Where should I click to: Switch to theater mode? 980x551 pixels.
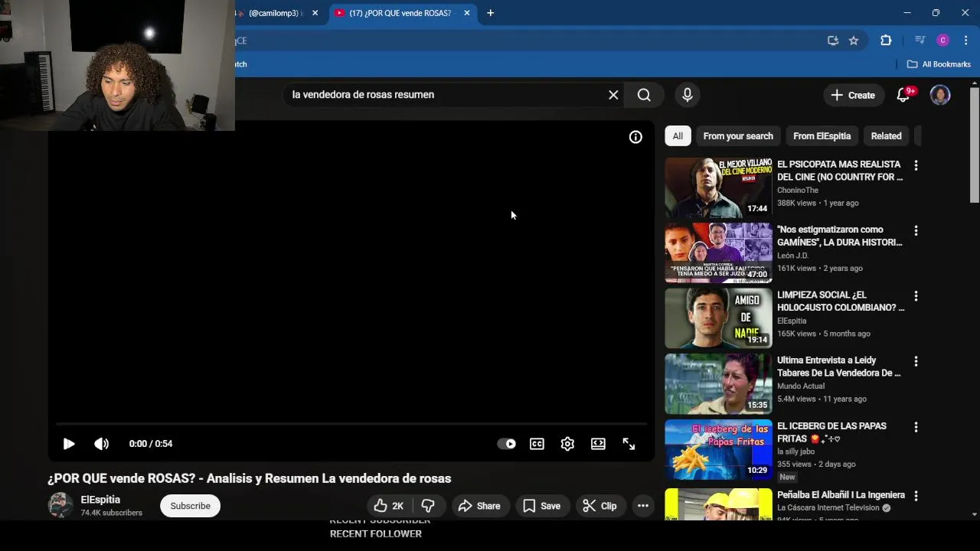(x=598, y=444)
